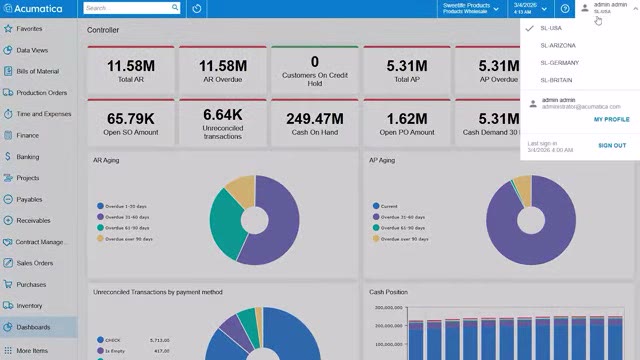
Task: Click the Acumatica logo
Action: tap(33, 9)
